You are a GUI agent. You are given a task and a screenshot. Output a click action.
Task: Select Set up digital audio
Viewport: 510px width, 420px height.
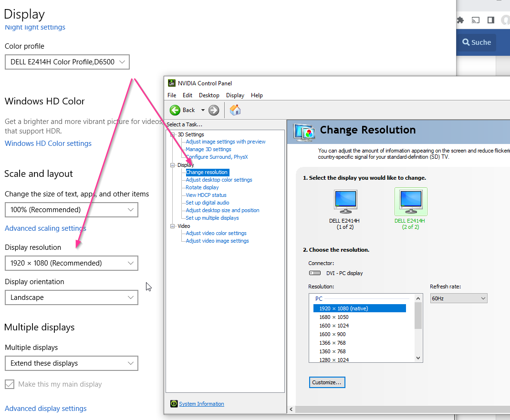207,203
